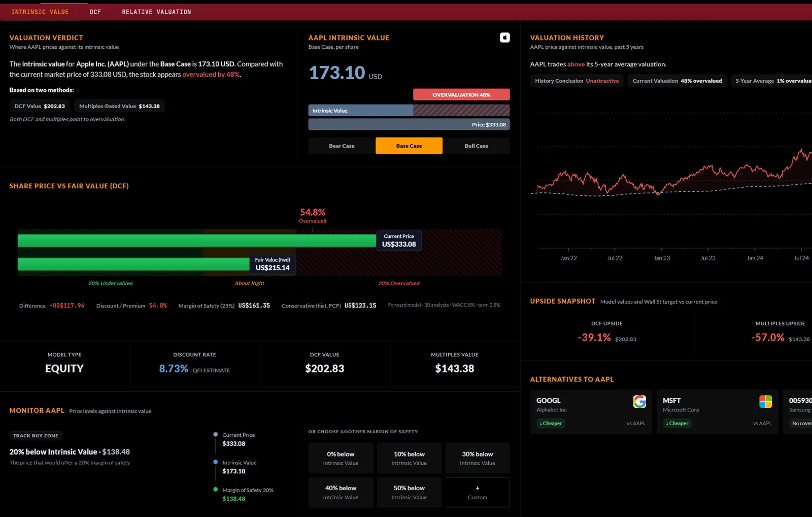Click the Fair Value (fwd) US$215.14 label
The width and height of the screenshot is (812, 517).
tap(273, 264)
